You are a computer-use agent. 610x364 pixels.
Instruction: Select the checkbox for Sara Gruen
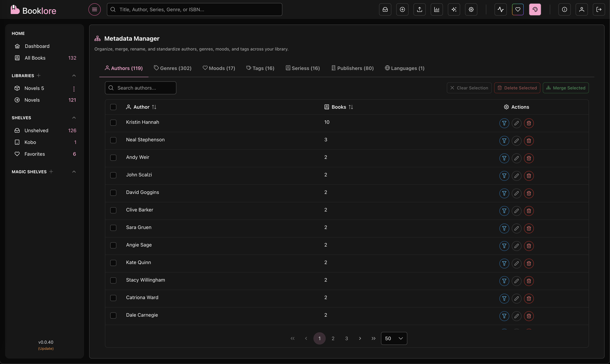click(113, 228)
